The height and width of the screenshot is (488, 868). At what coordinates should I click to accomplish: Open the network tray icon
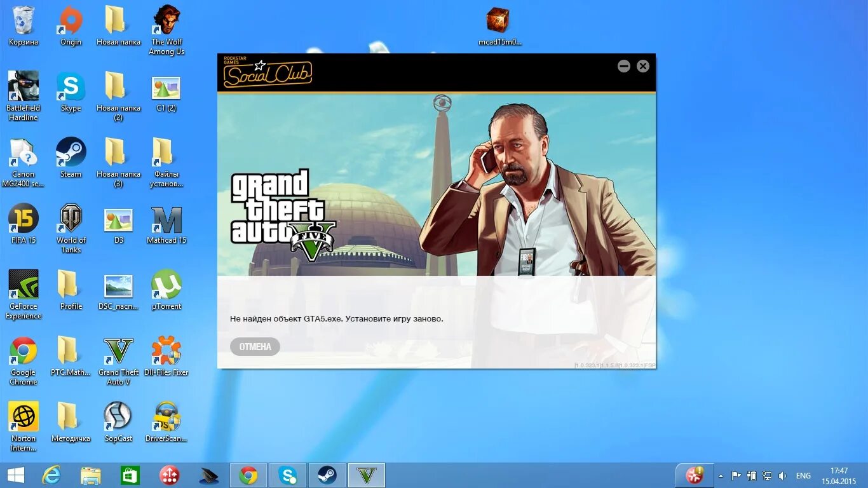pyautogui.click(x=767, y=475)
